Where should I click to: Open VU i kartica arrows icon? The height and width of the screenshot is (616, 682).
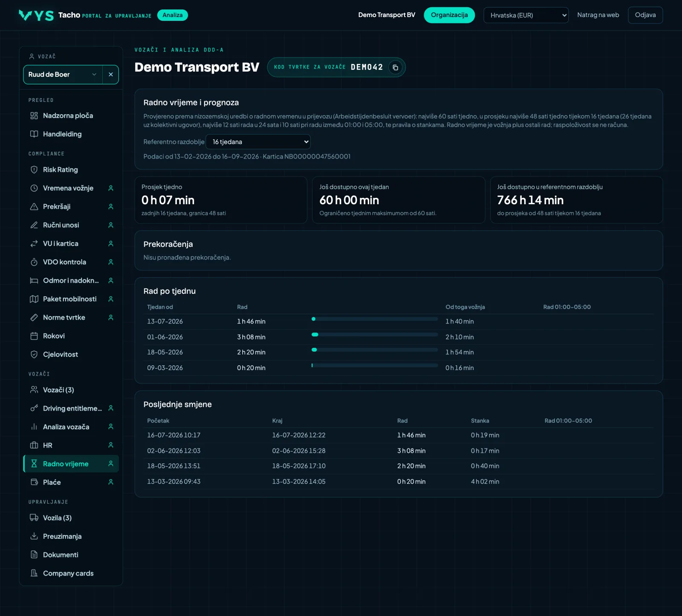[x=34, y=243]
